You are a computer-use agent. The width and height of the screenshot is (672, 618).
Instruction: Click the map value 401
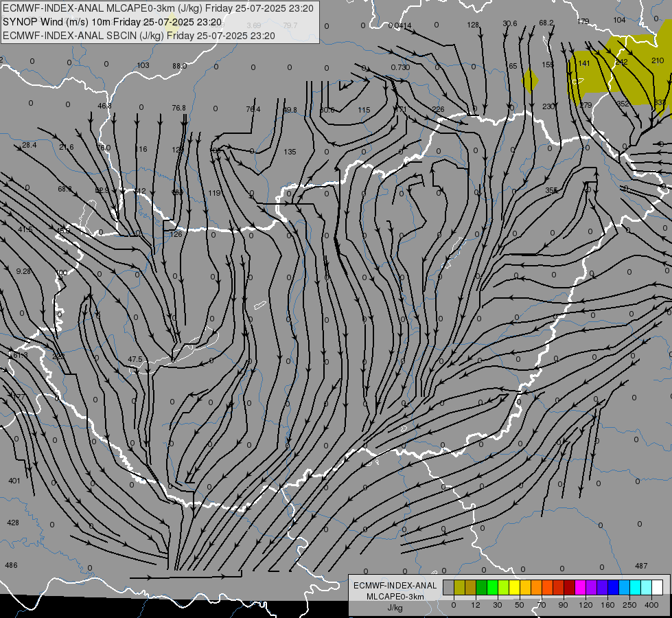click(14, 481)
